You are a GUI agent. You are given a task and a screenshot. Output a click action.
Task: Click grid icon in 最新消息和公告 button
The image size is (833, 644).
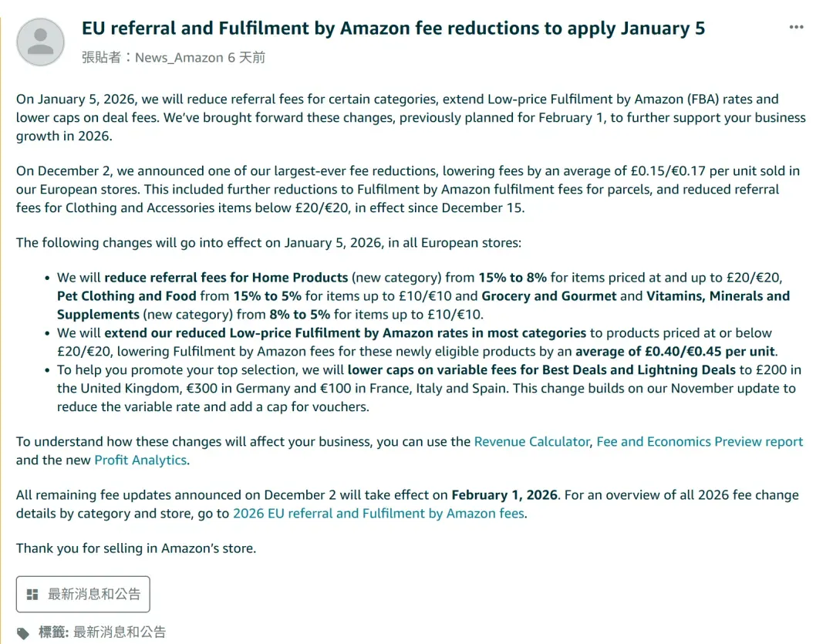coord(32,594)
